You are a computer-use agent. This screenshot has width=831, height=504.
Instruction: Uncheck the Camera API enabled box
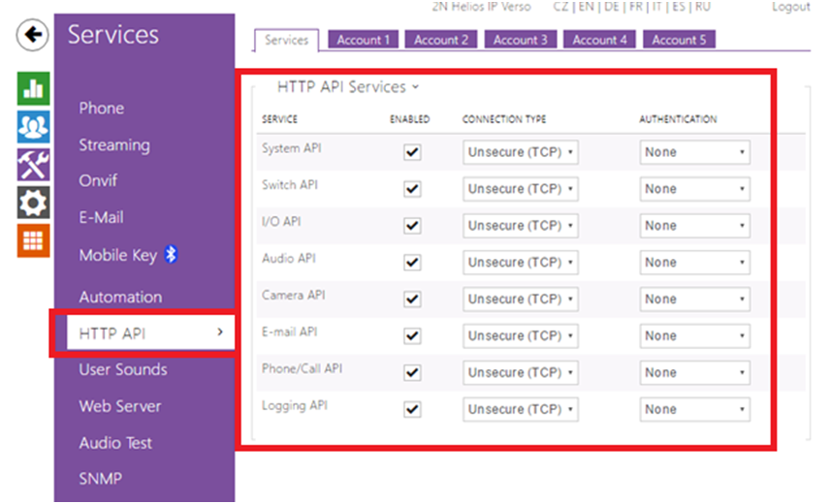coord(412,299)
